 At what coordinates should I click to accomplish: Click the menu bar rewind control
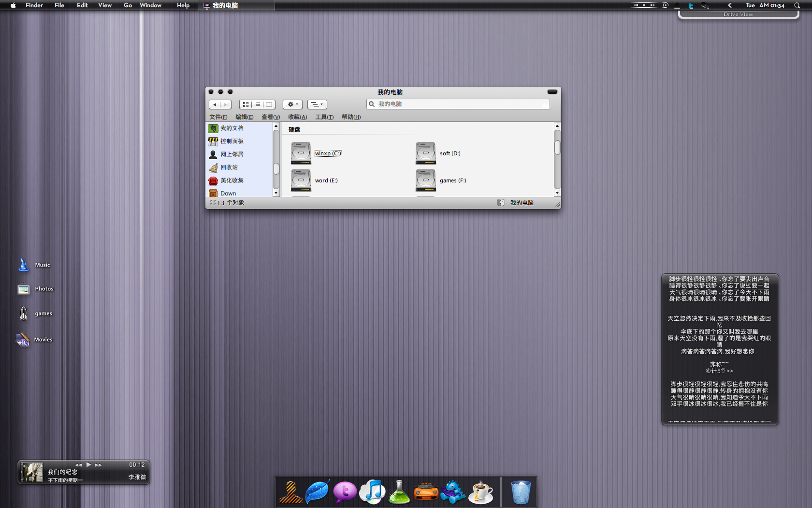(x=637, y=5)
